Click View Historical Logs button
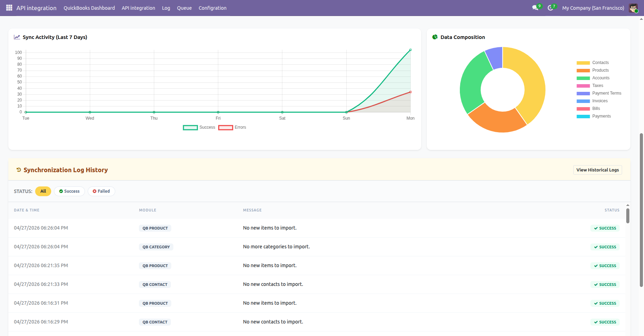644x336 pixels. [x=597, y=170]
